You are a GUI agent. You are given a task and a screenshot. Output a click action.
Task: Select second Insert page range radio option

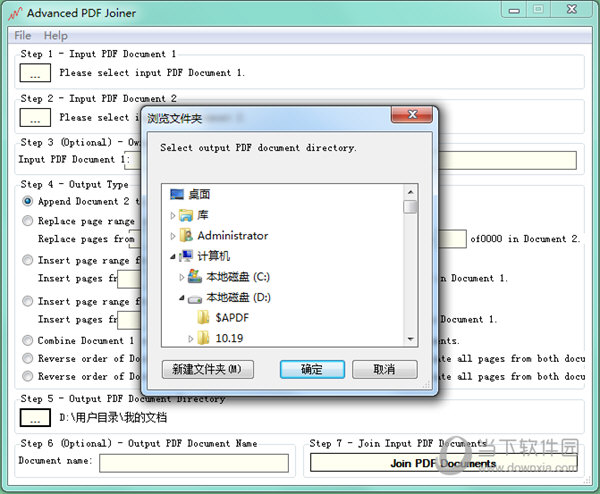(27, 301)
